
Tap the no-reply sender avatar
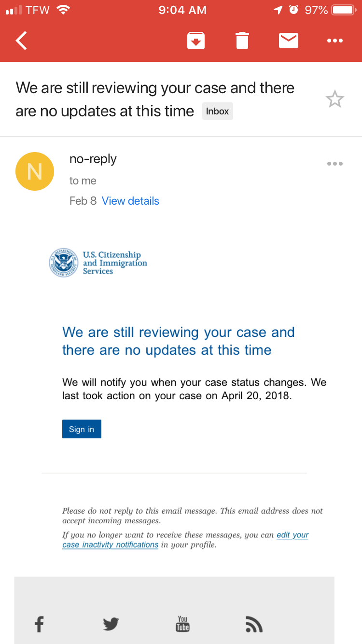click(35, 171)
